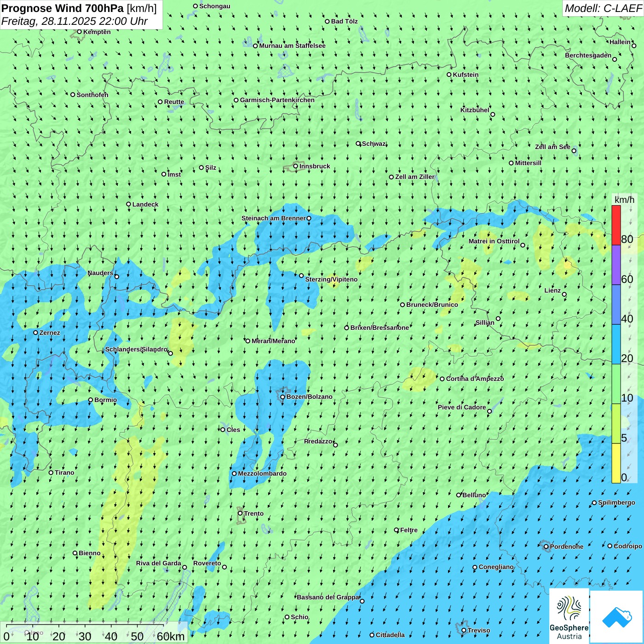Click the Sonthofen label
This screenshot has width=644, height=644.
(92, 95)
